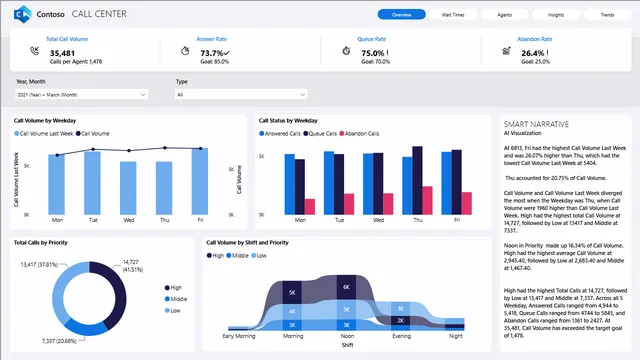
Task: Switch to the Agents tab
Action: [504, 15]
